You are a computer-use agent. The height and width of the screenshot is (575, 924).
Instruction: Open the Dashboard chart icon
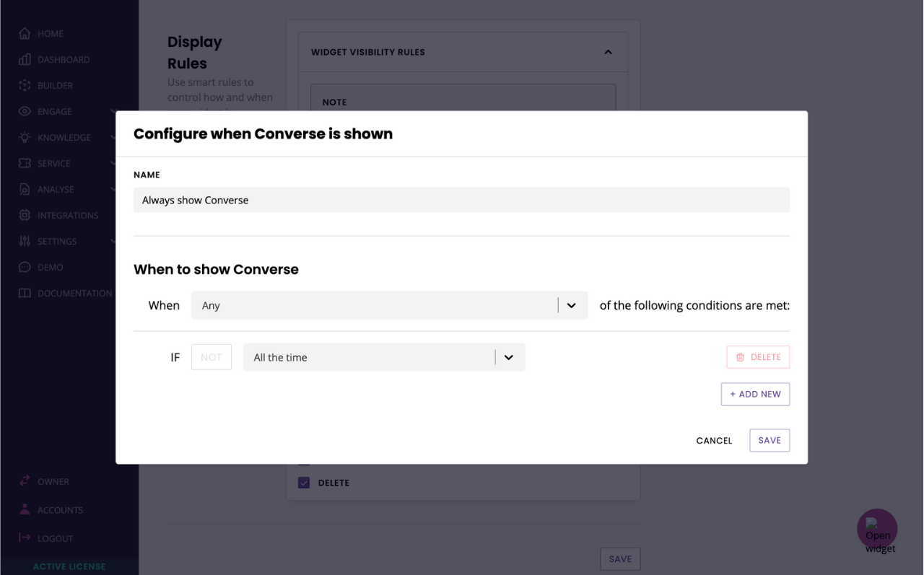(25, 59)
